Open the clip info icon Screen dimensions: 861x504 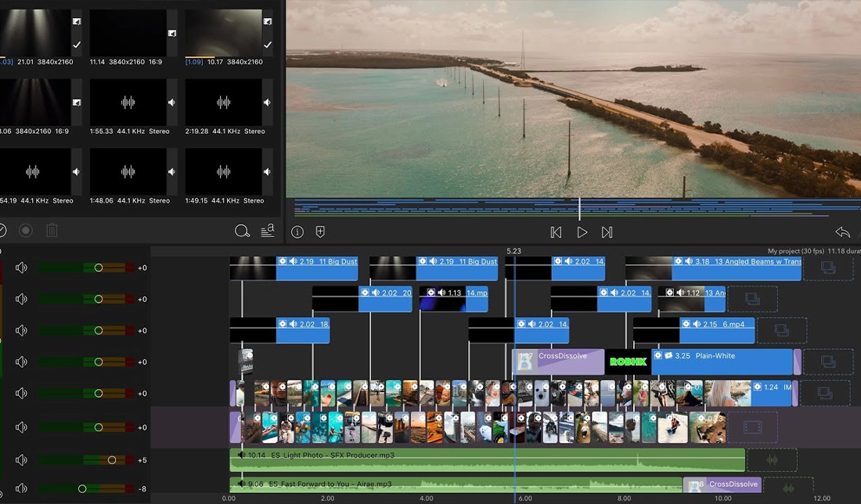click(x=297, y=232)
